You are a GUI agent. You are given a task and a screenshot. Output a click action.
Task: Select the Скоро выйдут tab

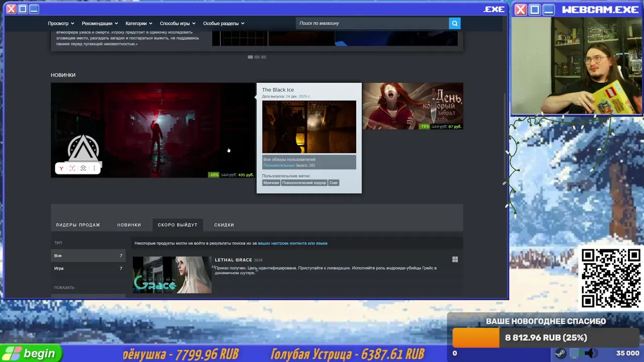(178, 225)
